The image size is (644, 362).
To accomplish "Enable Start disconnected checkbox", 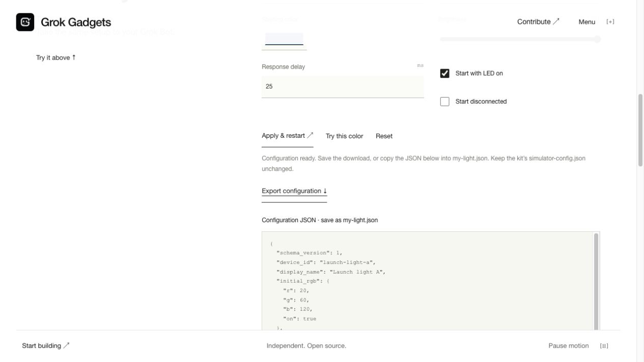I will click(445, 102).
